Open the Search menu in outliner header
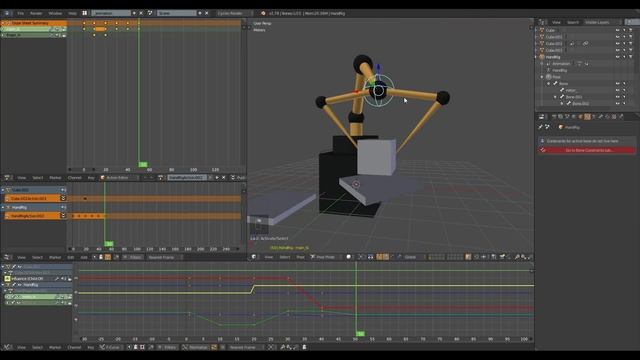This screenshot has height=360, width=640. click(x=573, y=22)
